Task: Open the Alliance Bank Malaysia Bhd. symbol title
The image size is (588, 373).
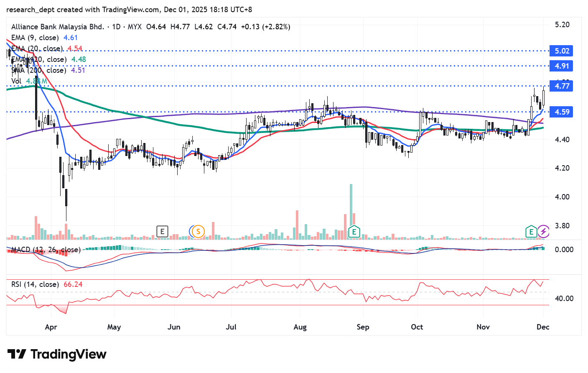Action: click(58, 27)
